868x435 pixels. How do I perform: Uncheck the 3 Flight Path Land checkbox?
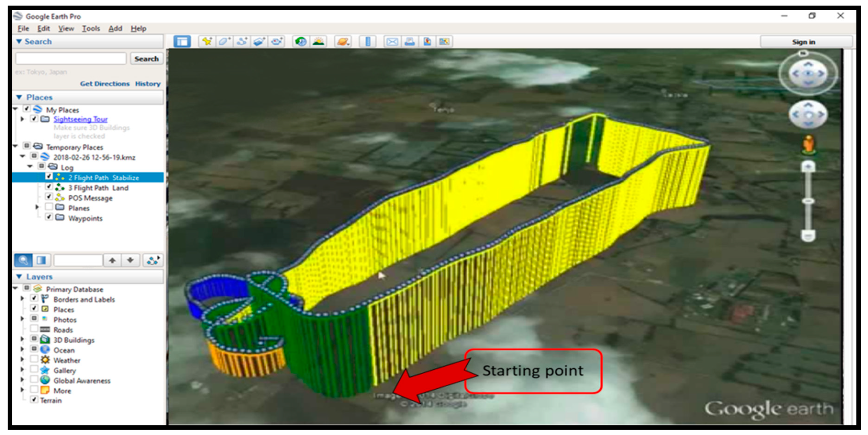tap(49, 186)
